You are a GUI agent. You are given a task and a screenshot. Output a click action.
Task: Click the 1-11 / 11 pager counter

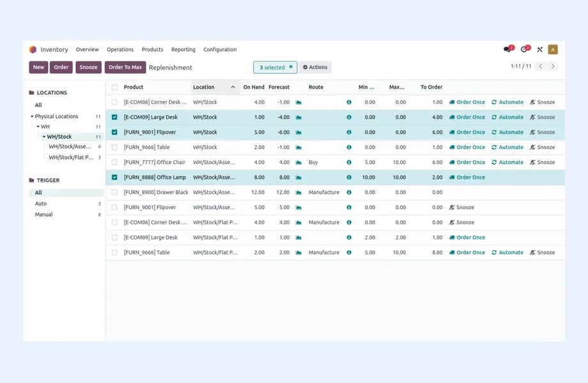pos(521,66)
